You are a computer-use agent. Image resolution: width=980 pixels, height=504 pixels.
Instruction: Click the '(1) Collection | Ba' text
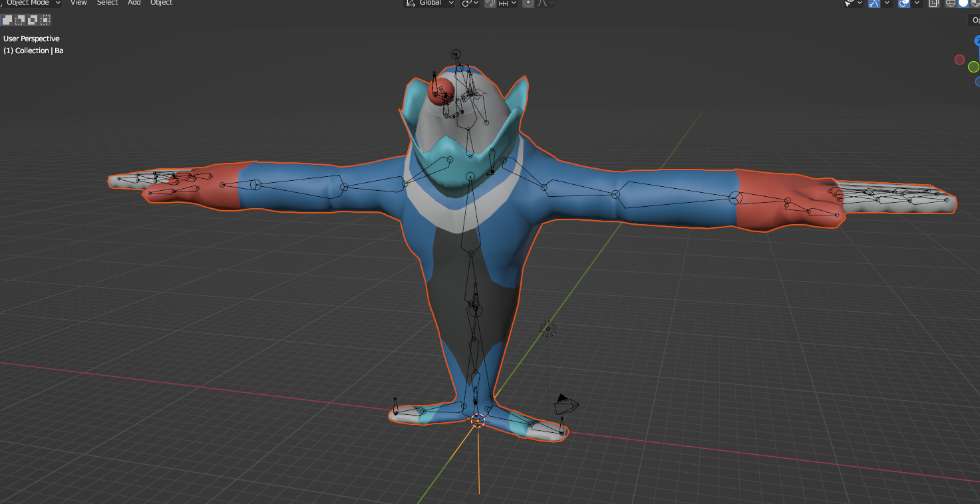pyautogui.click(x=33, y=51)
